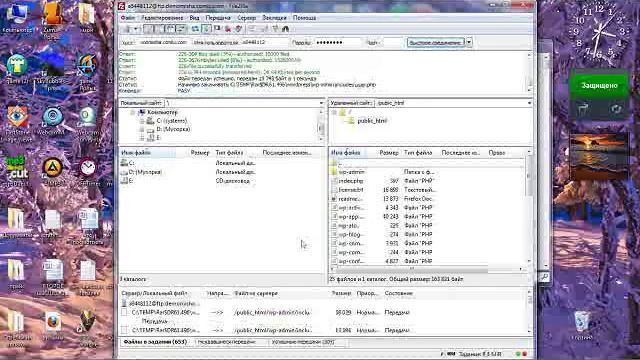The width and height of the screenshot is (640, 360).
Task: Open the Site Manager server list arrow
Action: (x=136, y=29)
